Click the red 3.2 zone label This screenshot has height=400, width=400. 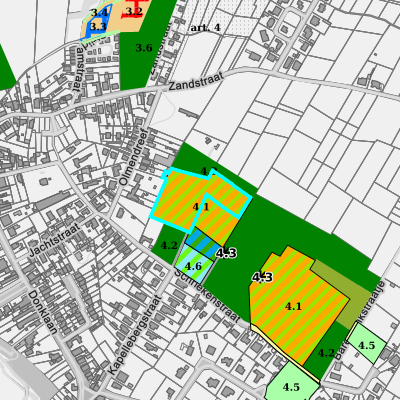click(134, 12)
